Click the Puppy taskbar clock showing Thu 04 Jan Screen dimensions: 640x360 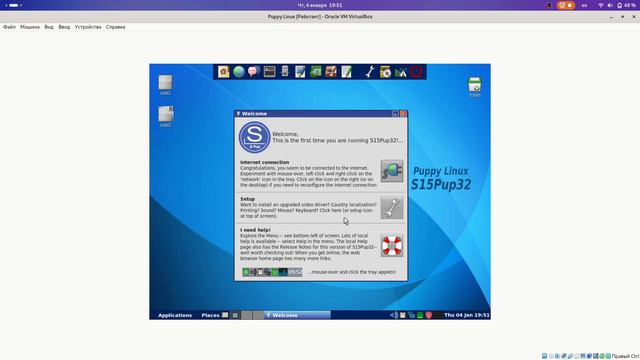tap(467, 315)
